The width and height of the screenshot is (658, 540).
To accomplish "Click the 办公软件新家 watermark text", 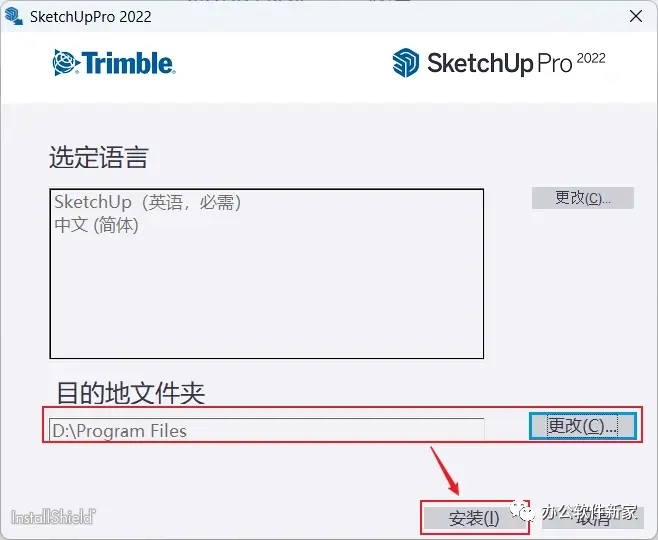I will tap(589, 511).
